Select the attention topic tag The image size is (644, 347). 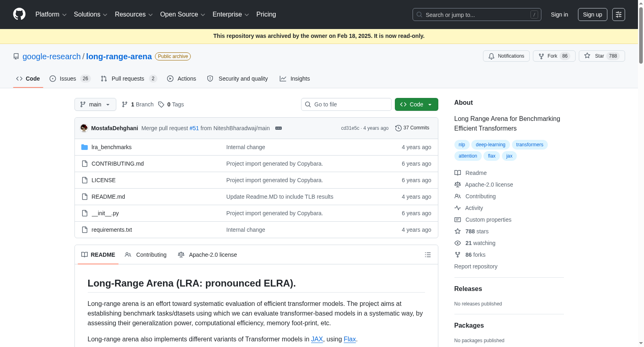pos(468,156)
